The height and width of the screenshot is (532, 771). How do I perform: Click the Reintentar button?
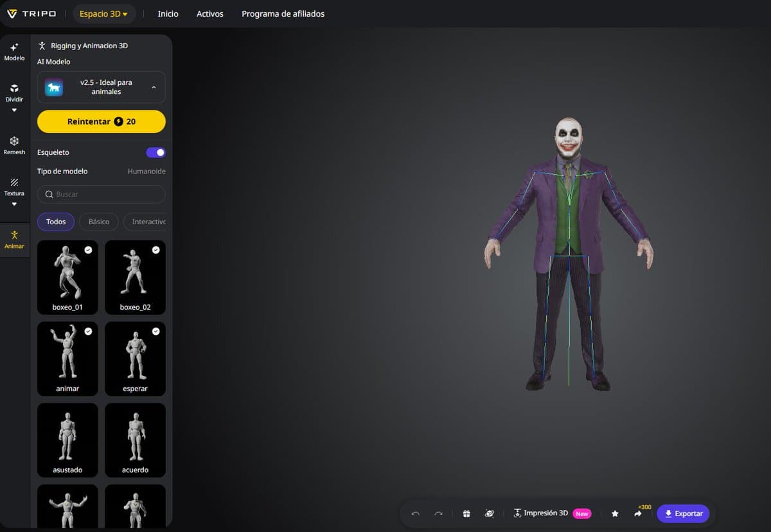(101, 121)
